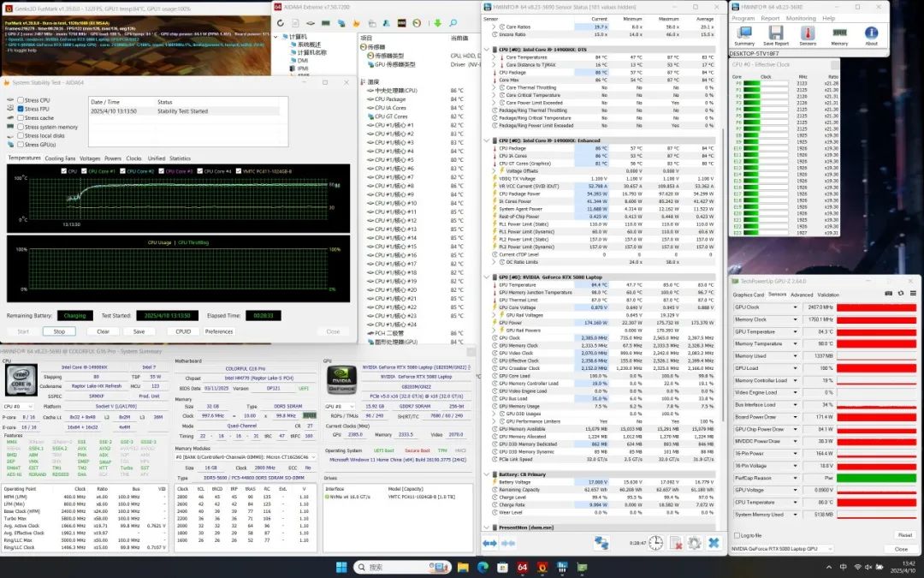The height and width of the screenshot is (578, 924).
Task: Click the Windows taskbar search box
Action: point(402,568)
